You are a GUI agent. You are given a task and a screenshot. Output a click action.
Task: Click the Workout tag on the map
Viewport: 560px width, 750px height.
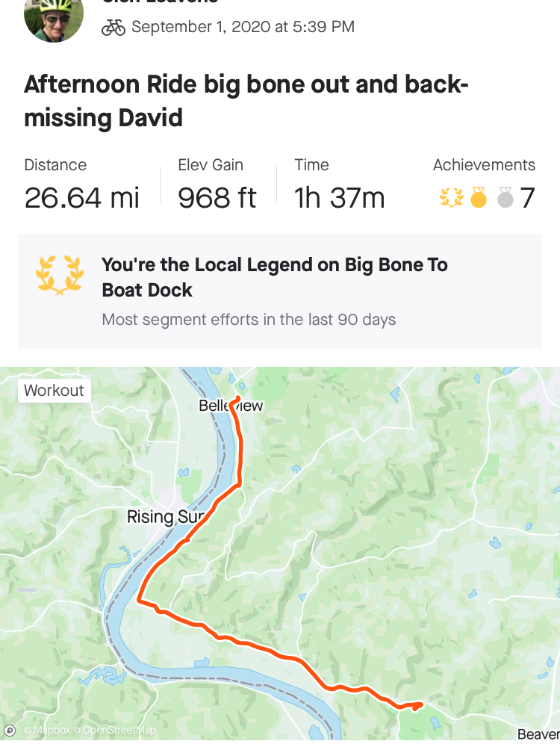[x=54, y=390]
